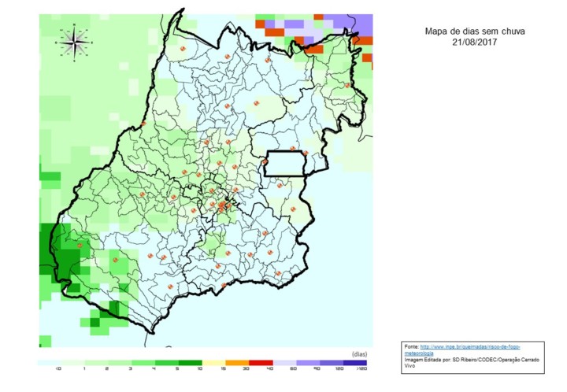The height and width of the screenshot is (392, 567).
Task: Click the compass rose icon
Action: 74,42
